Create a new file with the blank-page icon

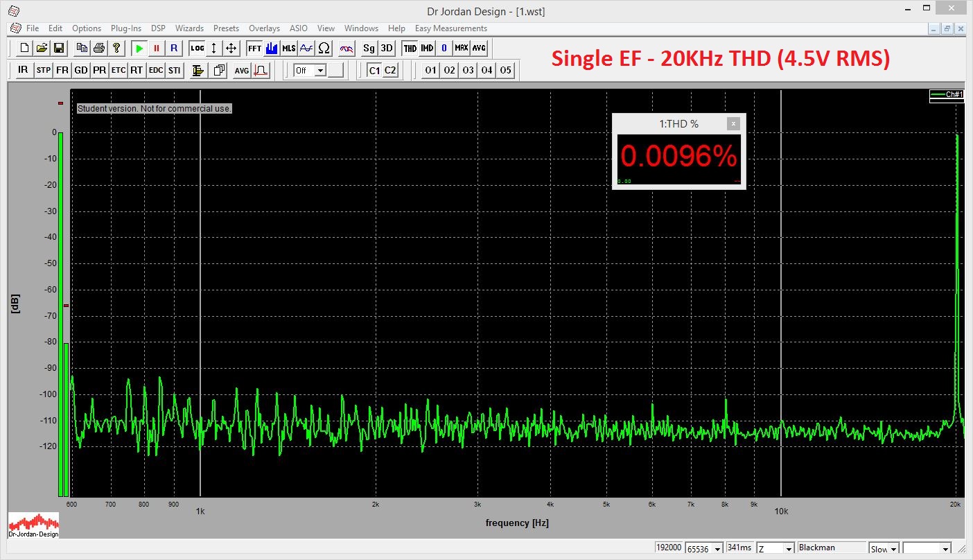(25, 48)
